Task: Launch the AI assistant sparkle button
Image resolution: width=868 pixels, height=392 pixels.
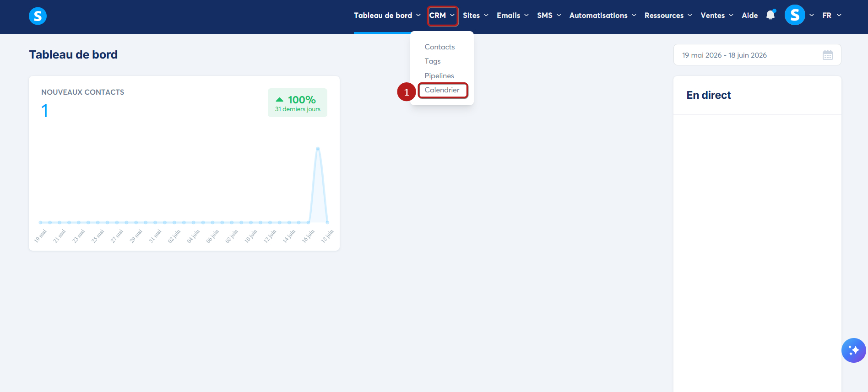Action: point(853,350)
